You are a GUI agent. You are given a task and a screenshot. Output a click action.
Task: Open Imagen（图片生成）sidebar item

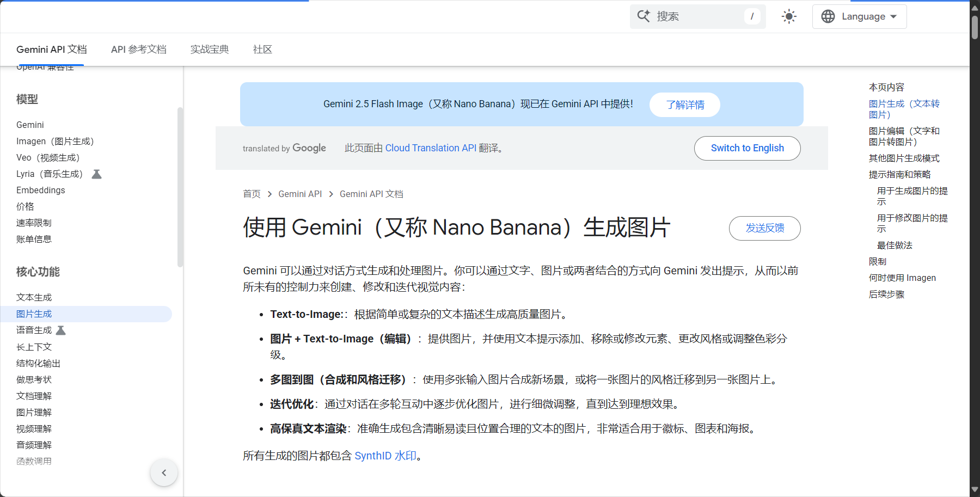(55, 141)
